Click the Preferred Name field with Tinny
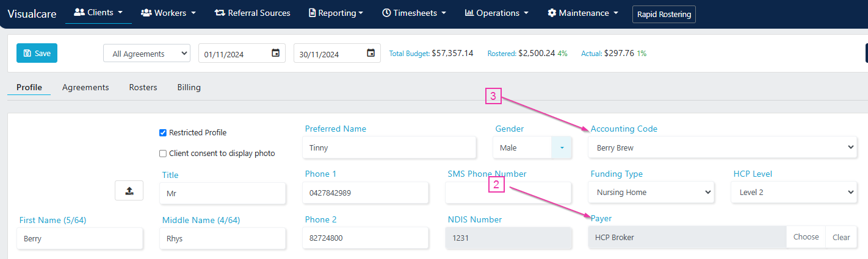868x259 pixels. coord(389,147)
